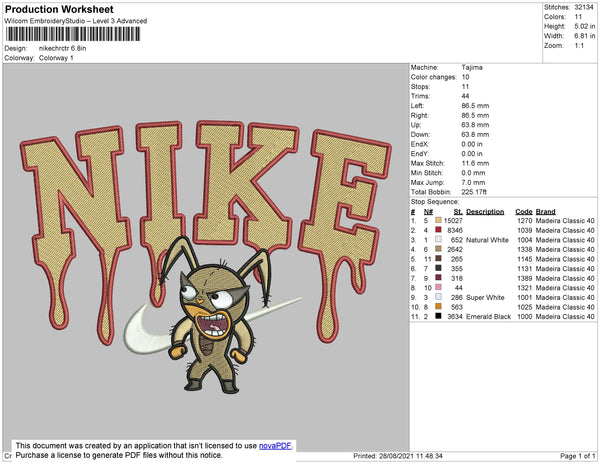This screenshot has height=464, width=600.
Task: Click the Colorway 1 value
Action: coord(56,58)
